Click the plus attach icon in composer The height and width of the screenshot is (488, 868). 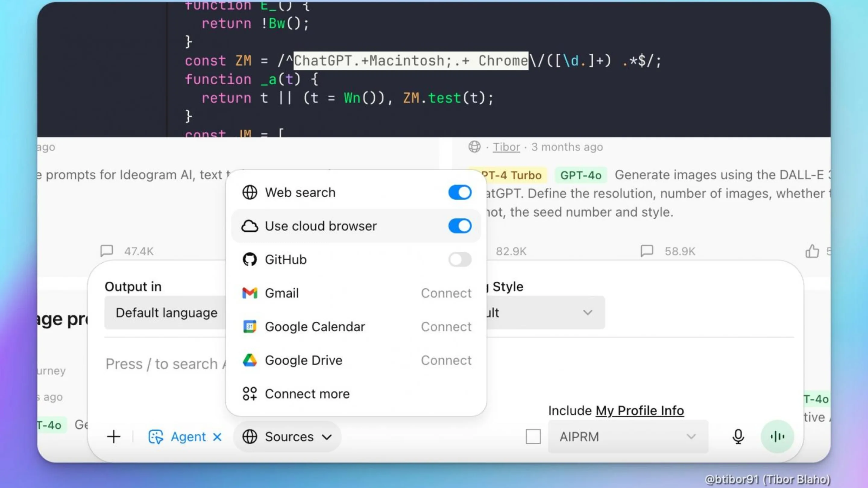[x=114, y=436]
